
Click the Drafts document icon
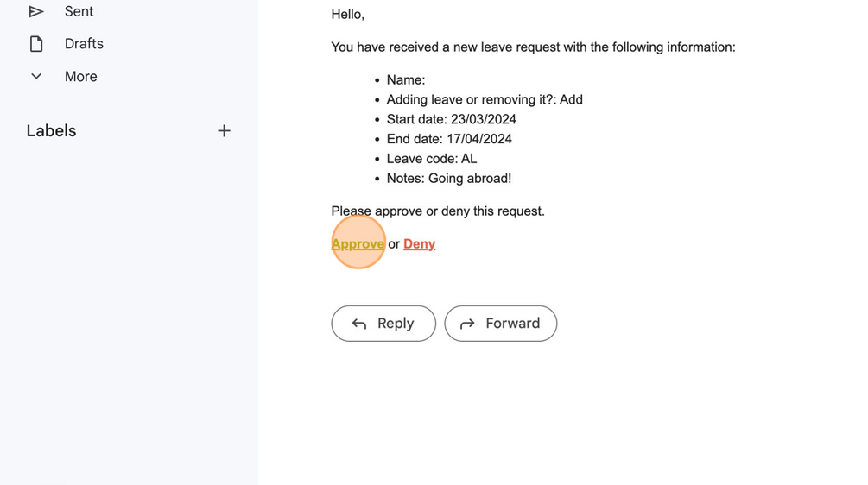[36, 44]
